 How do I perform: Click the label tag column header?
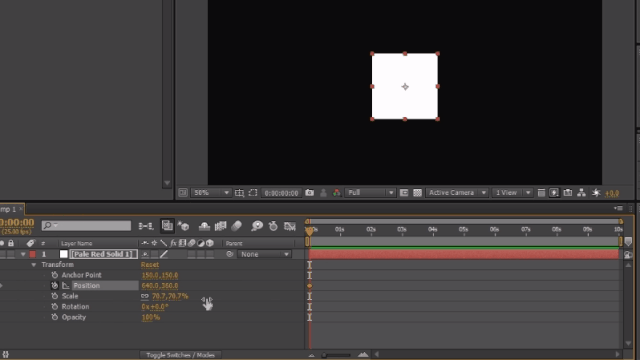coord(31,243)
